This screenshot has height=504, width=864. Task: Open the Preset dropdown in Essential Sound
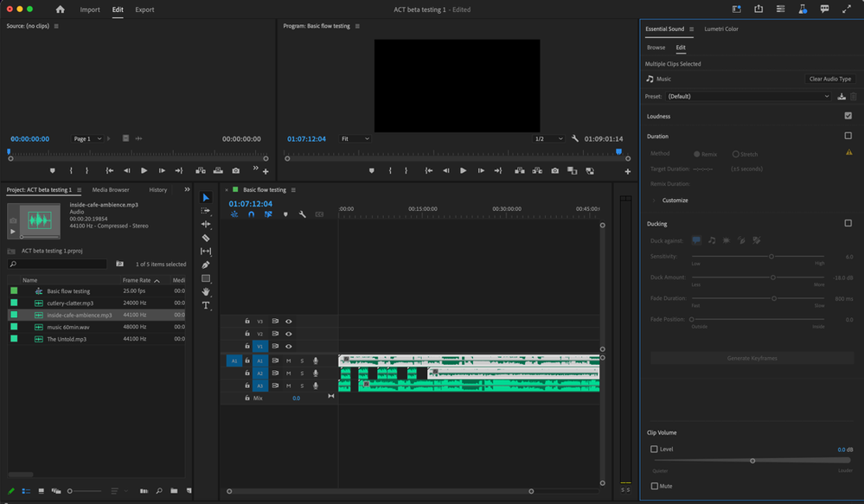pos(748,97)
